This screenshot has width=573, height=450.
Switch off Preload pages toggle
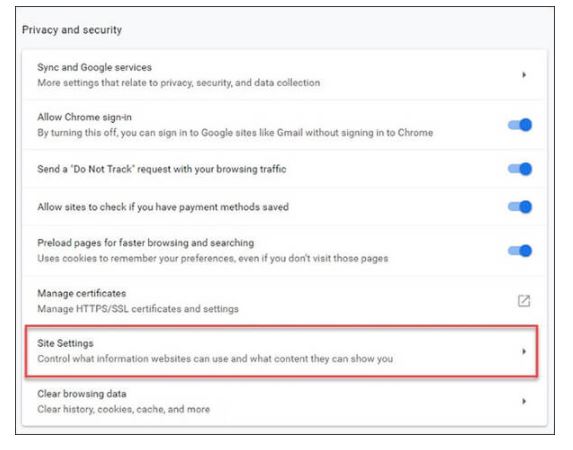pyautogui.click(x=520, y=251)
